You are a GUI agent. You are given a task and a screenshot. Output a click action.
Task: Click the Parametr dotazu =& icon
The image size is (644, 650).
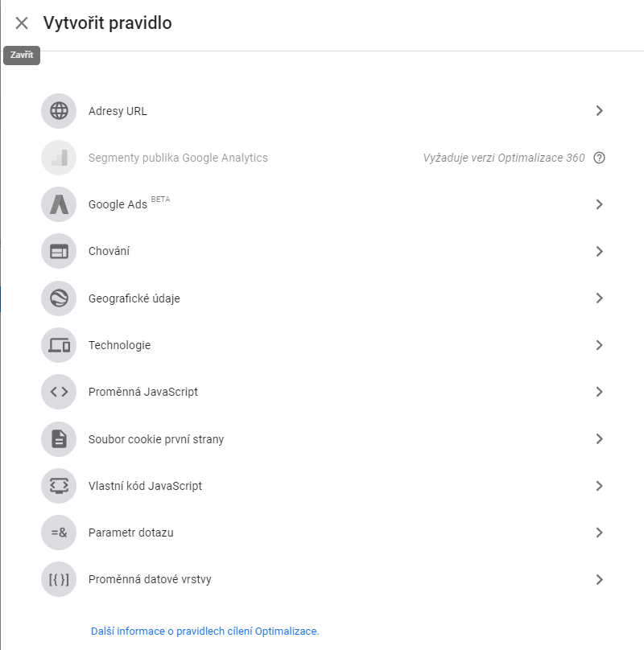[x=59, y=533]
